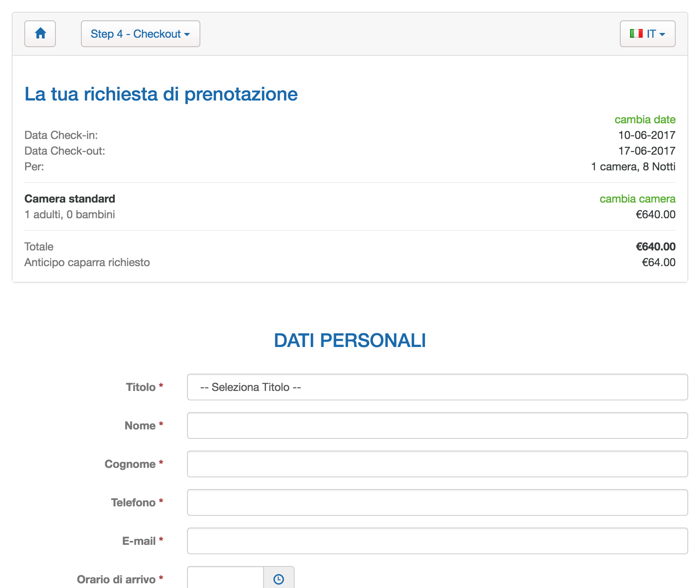
Task: Click into the Telefono input box
Action: coord(437,502)
